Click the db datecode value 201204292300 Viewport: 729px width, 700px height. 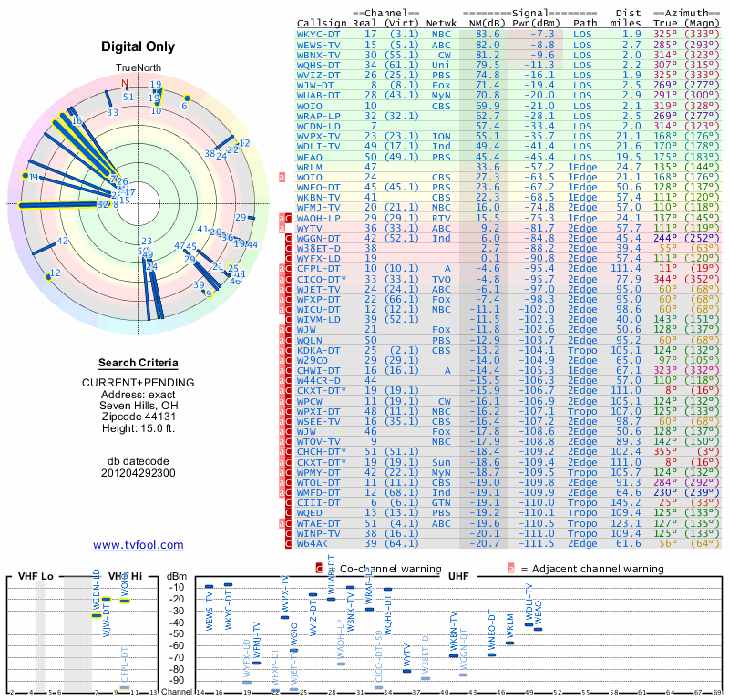[x=139, y=473]
